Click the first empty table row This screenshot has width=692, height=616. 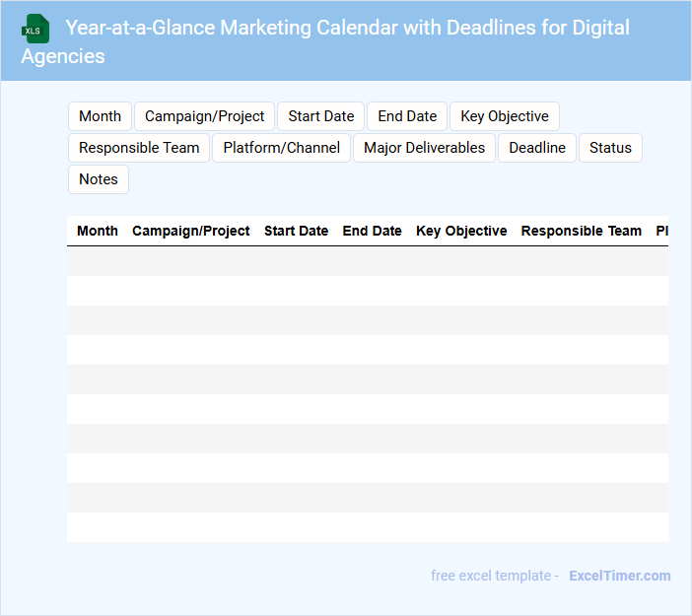point(367,261)
